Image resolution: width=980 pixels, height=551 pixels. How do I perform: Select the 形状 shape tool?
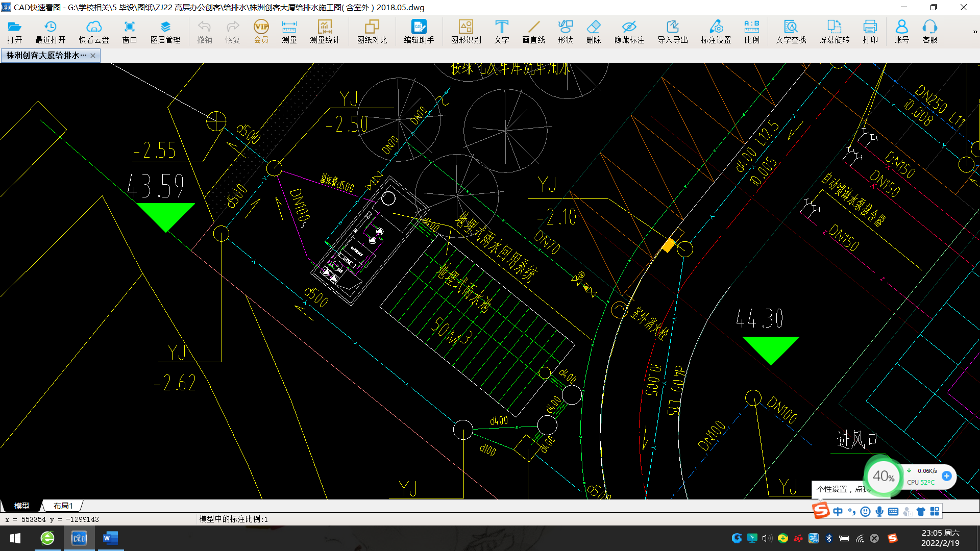click(x=566, y=32)
